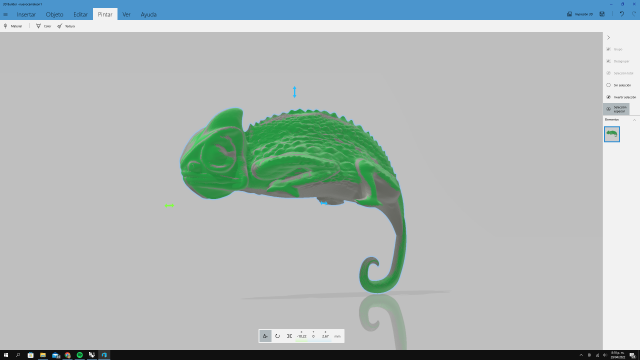Click the Z position value field
This screenshot has width=640, height=360.
(325, 336)
